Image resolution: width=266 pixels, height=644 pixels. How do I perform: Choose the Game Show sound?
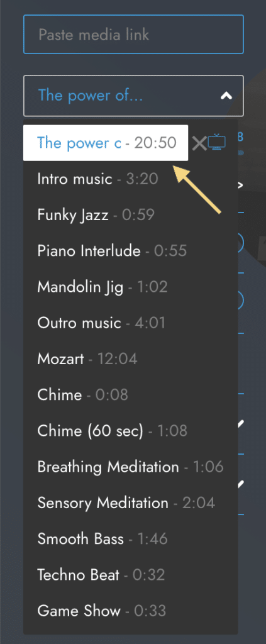131,611
